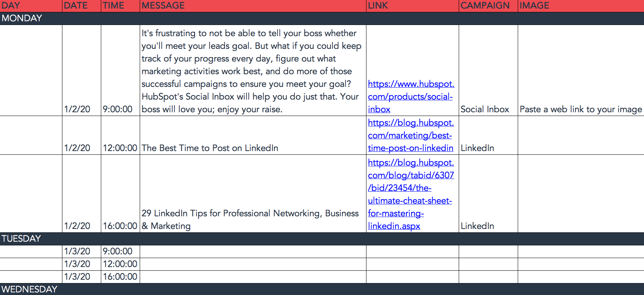Select the Social Inbox campaign cell

tap(488, 70)
